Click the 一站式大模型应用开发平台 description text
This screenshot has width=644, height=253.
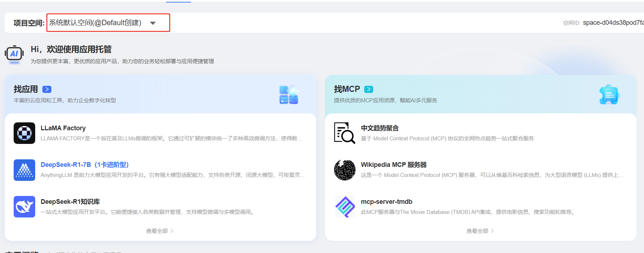pyautogui.click(x=148, y=212)
